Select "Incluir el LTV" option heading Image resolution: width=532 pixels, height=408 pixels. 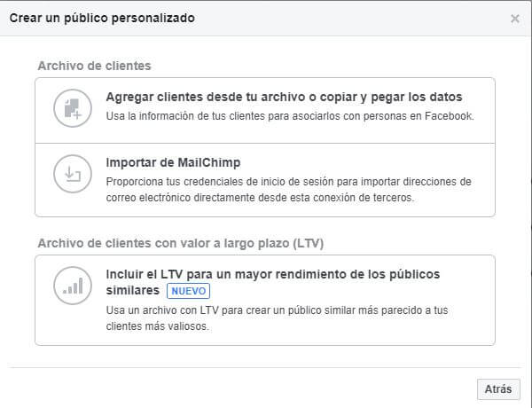pyautogui.click(x=272, y=273)
